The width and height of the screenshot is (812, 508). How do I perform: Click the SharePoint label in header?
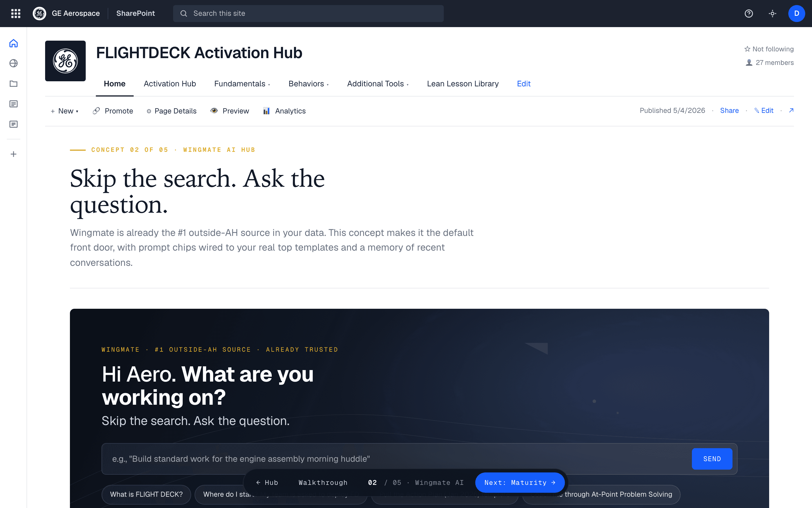click(x=136, y=14)
